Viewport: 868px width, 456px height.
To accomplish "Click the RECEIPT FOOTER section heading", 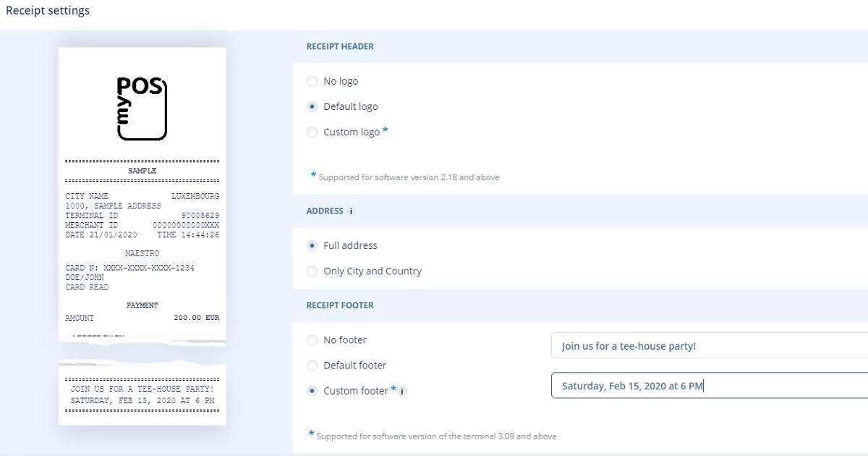I will click(340, 305).
